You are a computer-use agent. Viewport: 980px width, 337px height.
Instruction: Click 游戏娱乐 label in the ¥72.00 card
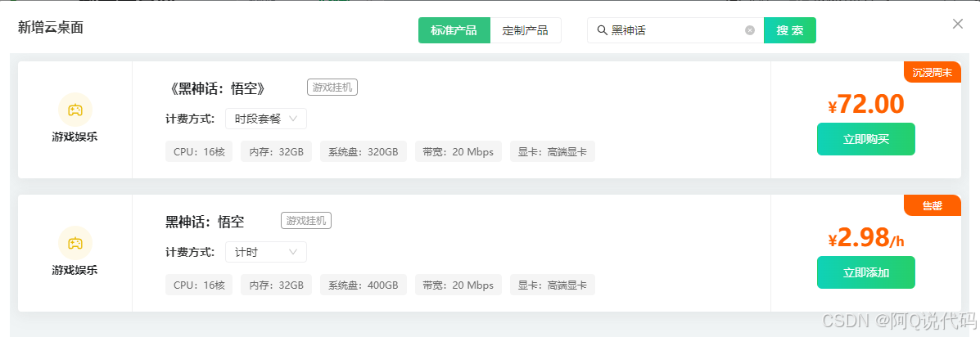coord(75,138)
